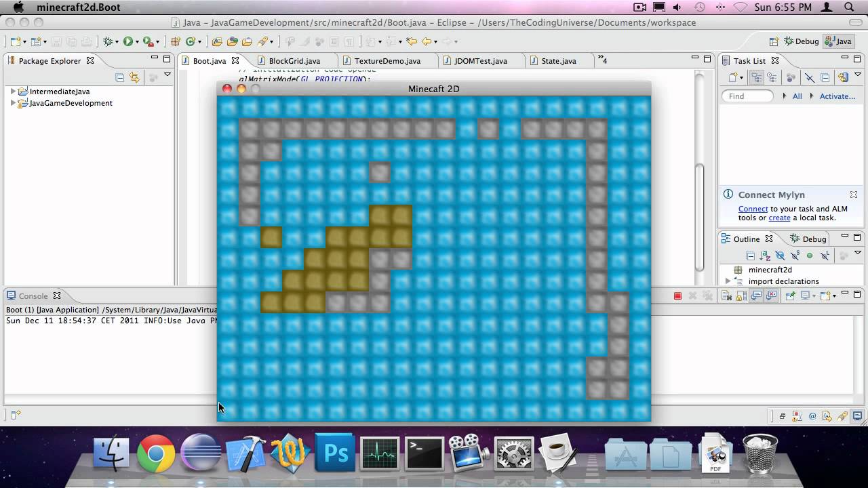The image size is (868, 488).
Task: Toggle Scheduled presentation in Task List
Action: [772, 77]
